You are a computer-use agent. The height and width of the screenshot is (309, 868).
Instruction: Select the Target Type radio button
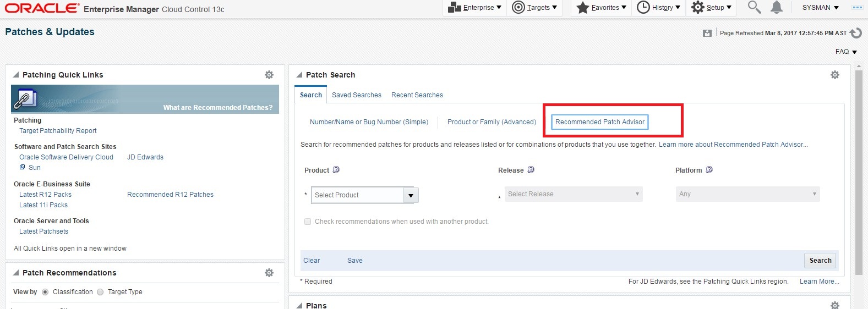(100, 292)
